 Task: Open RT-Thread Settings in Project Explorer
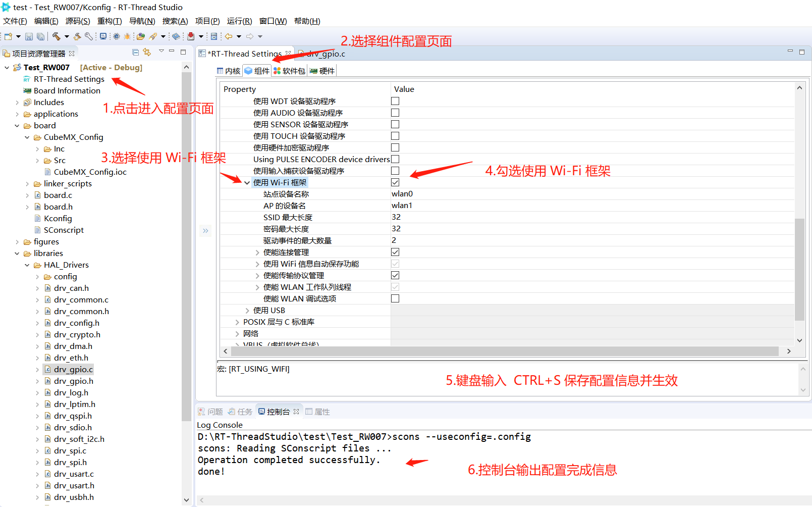[x=69, y=79]
